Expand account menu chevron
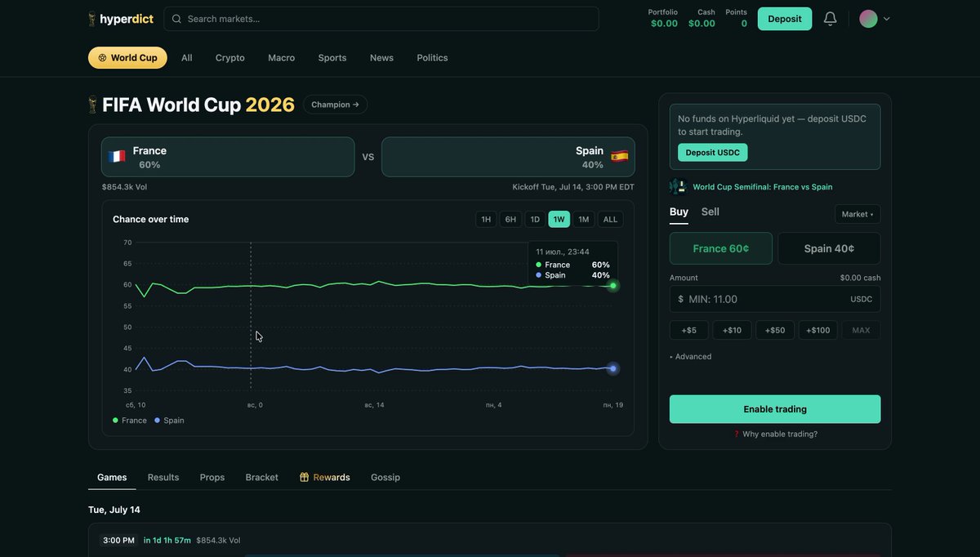The height and width of the screenshot is (557, 980). (887, 19)
